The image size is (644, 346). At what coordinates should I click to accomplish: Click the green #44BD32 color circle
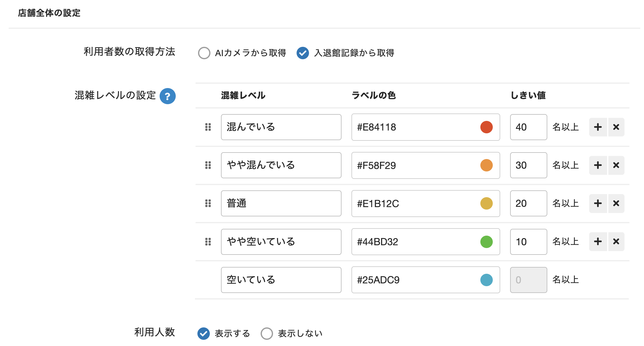pos(486,242)
